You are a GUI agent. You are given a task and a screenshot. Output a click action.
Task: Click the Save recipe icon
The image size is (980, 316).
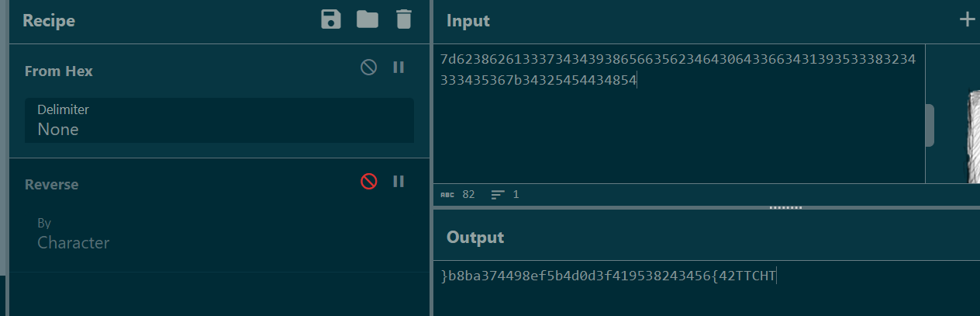coord(331,20)
